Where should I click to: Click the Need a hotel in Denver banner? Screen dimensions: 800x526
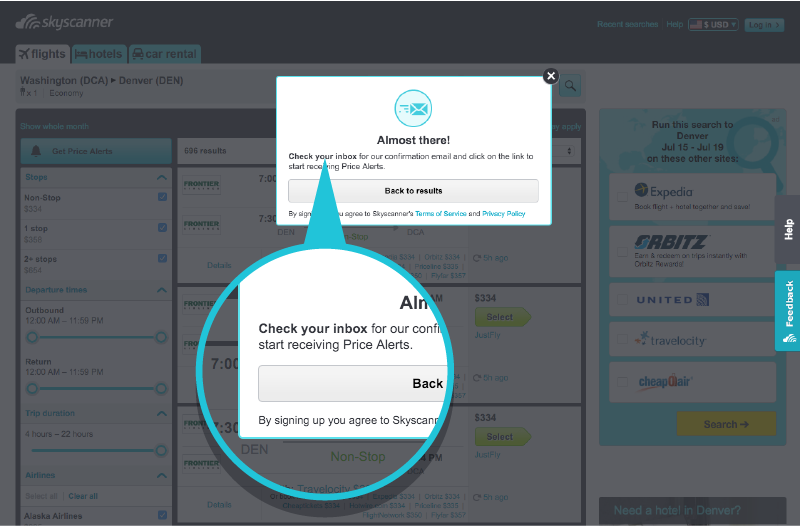pos(692,511)
